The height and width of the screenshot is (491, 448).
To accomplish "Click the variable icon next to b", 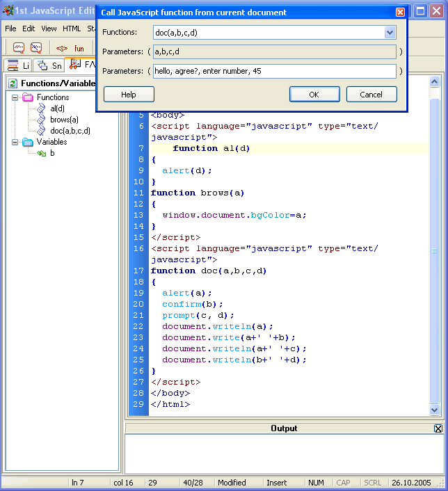I will [41, 153].
